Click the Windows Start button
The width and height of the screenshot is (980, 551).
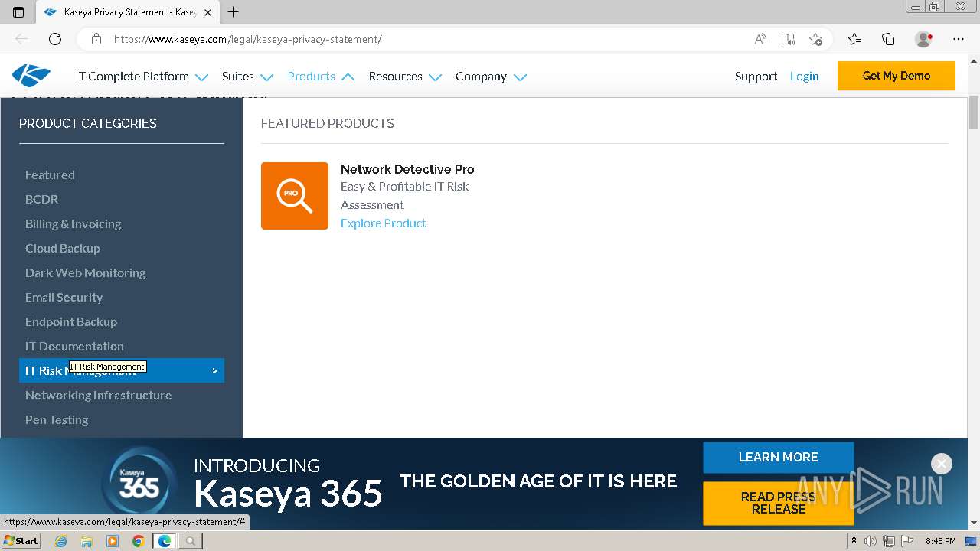(x=21, y=541)
